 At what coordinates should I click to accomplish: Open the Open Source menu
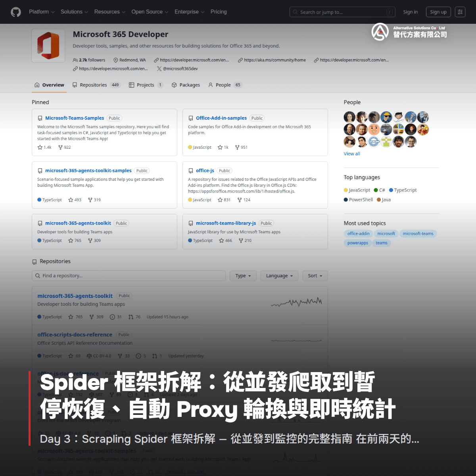coord(150,12)
